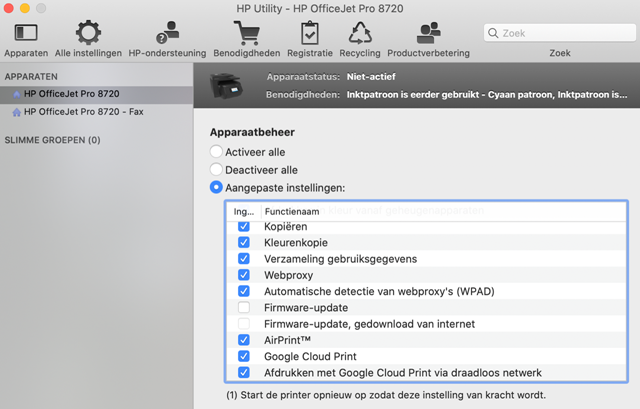Viewport: 640px width, 409px height.
Task: Open the Apparaten sidebar toggle icon
Action: [26, 33]
